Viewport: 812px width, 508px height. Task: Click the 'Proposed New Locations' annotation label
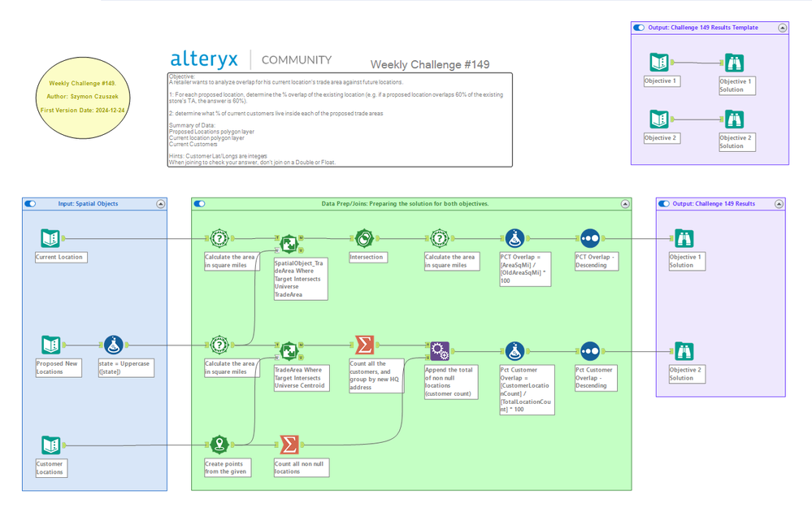(x=59, y=367)
